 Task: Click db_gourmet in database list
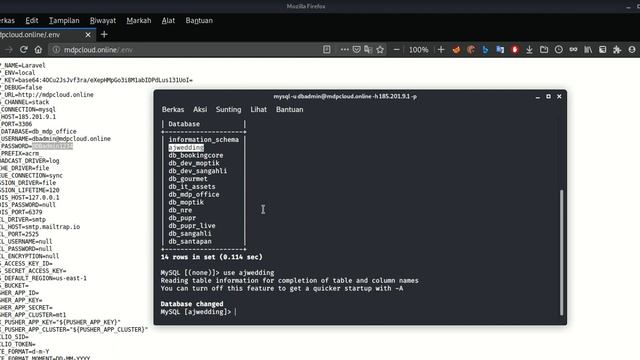click(188, 178)
